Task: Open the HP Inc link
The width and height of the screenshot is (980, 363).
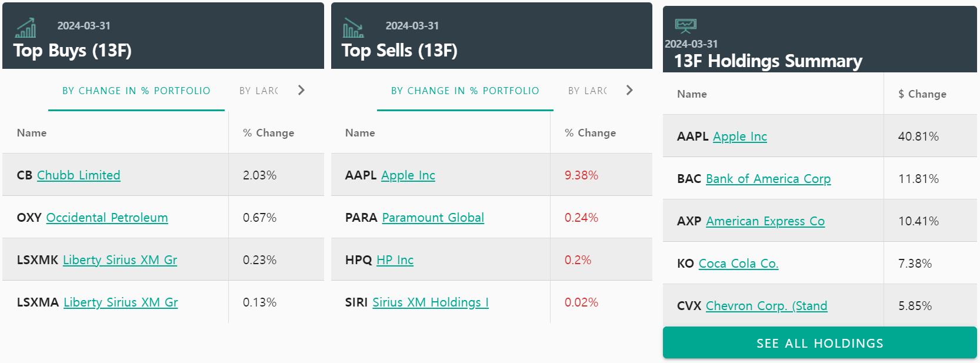Action: (395, 260)
